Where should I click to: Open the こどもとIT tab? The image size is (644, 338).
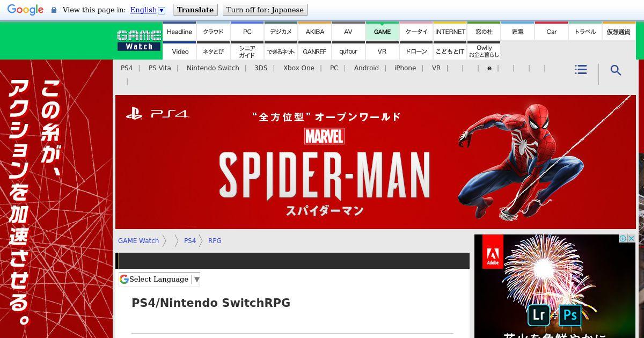(450, 52)
